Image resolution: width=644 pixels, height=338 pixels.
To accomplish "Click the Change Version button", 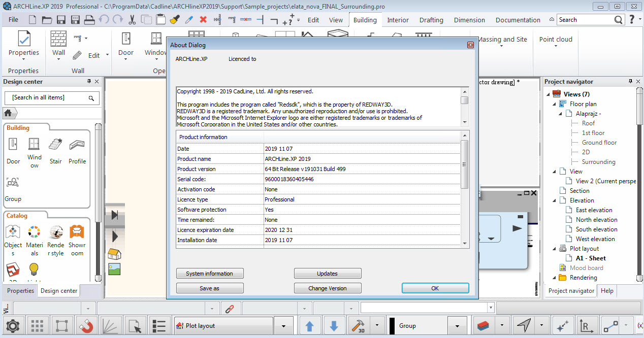I will tap(328, 288).
